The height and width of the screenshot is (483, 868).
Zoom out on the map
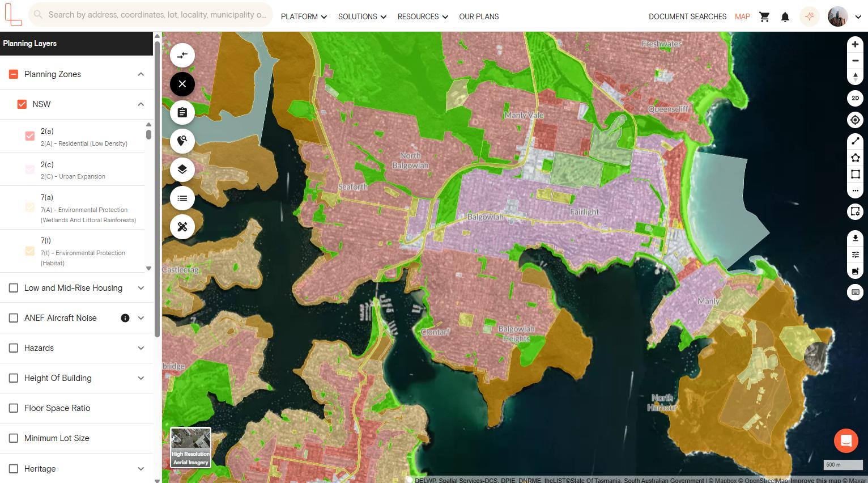(856, 61)
